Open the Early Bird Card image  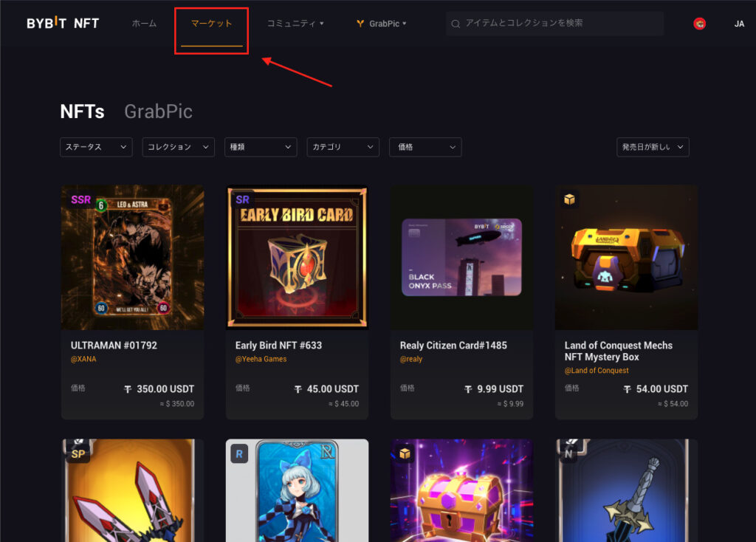point(297,258)
